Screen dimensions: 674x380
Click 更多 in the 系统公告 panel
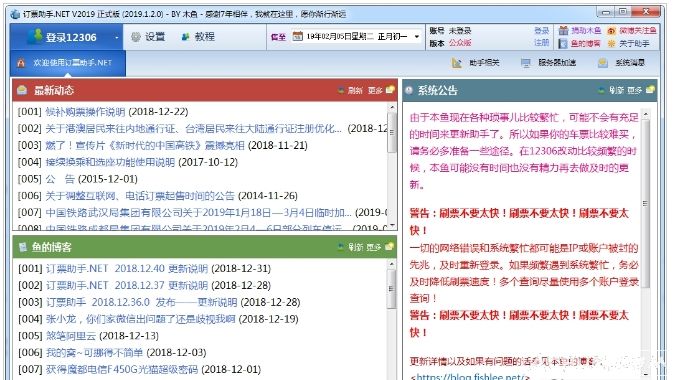click(x=635, y=90)
